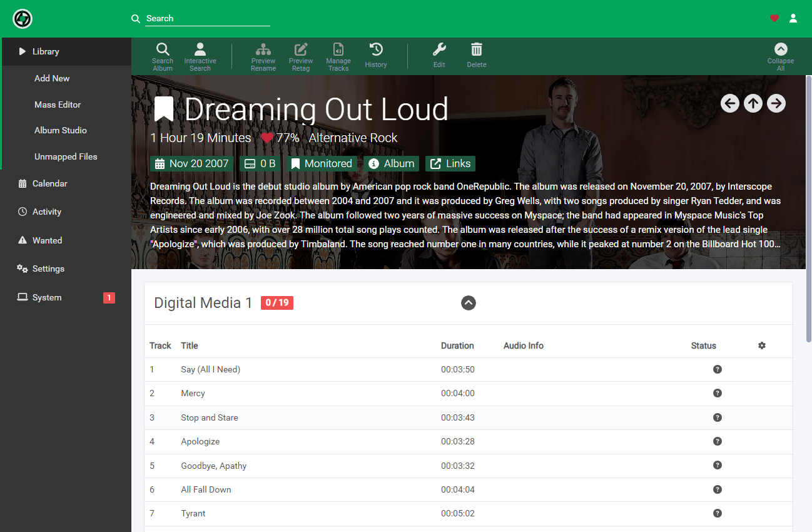Open Manage Tracks from toolbar
The height and width of the screenshot is (532, 812).
click(x=338, y=57)
